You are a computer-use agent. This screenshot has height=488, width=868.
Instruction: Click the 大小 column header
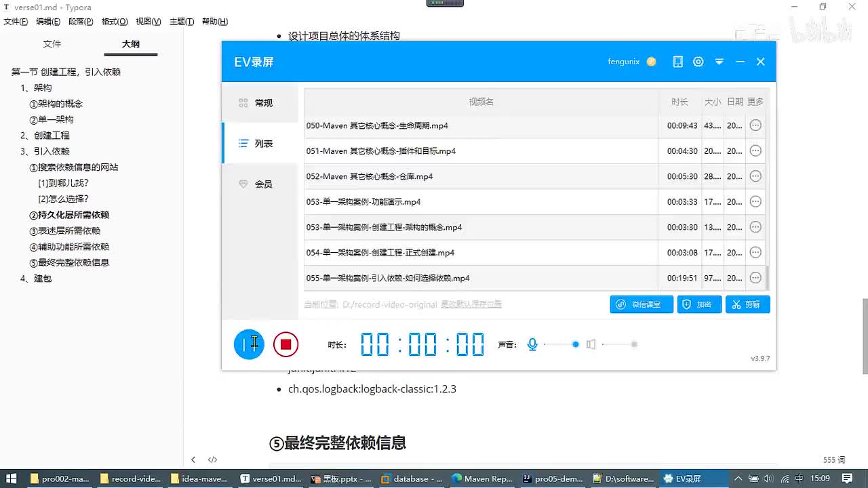[713, 102]
